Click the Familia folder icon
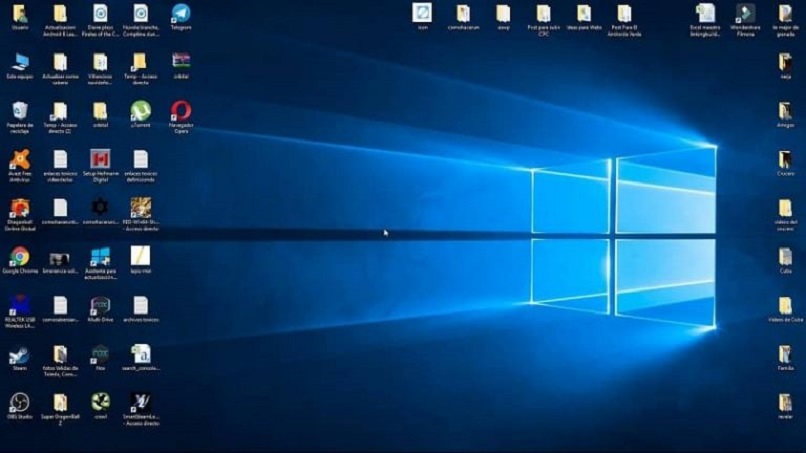806x453 pixels. [785, 354]
